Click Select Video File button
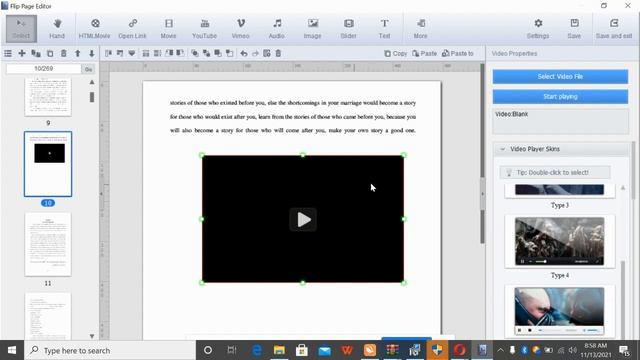 [560, 76]
